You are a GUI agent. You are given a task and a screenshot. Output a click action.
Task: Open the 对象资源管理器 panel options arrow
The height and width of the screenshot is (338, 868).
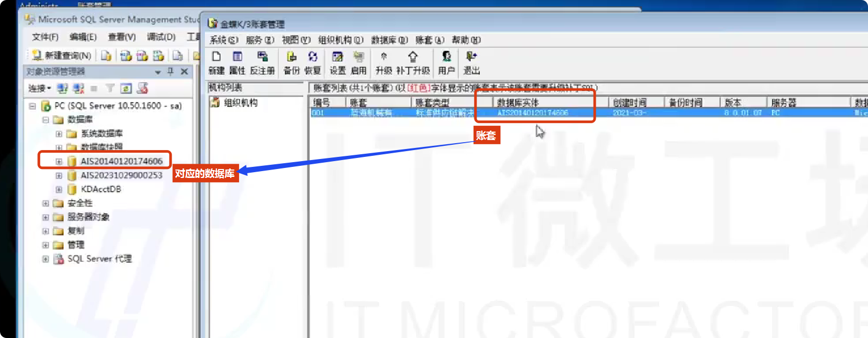pos(157,72)
